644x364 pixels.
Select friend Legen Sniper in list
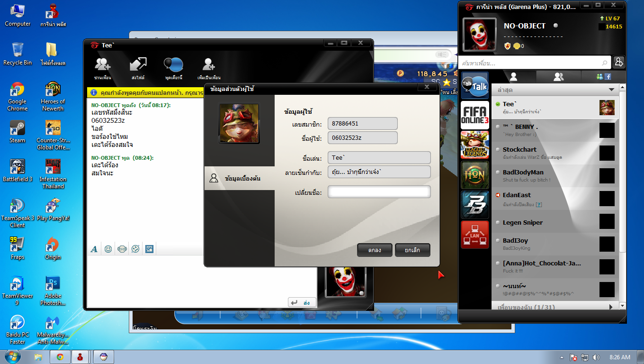click(555, 222)
